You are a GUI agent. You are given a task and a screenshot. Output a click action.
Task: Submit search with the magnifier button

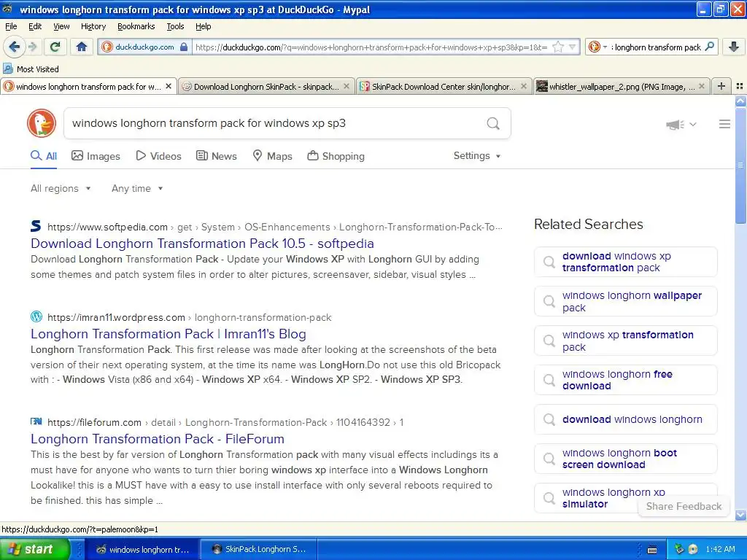[493, 123]
